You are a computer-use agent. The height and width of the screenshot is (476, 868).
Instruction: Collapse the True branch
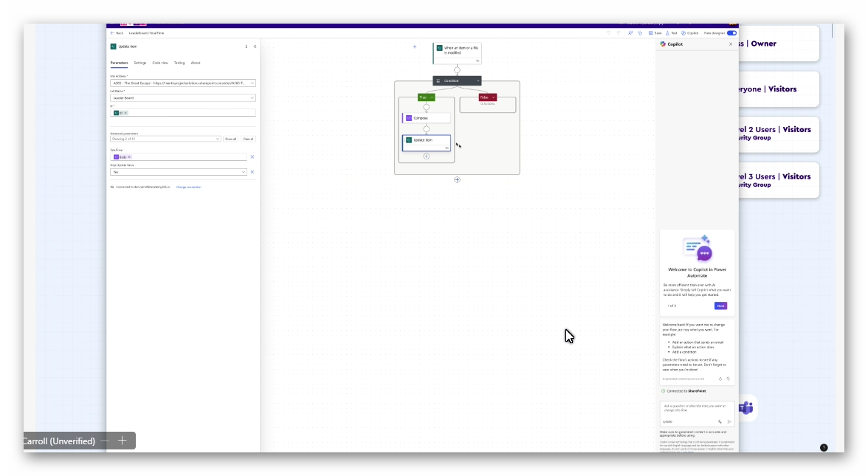tap(432, 97)
